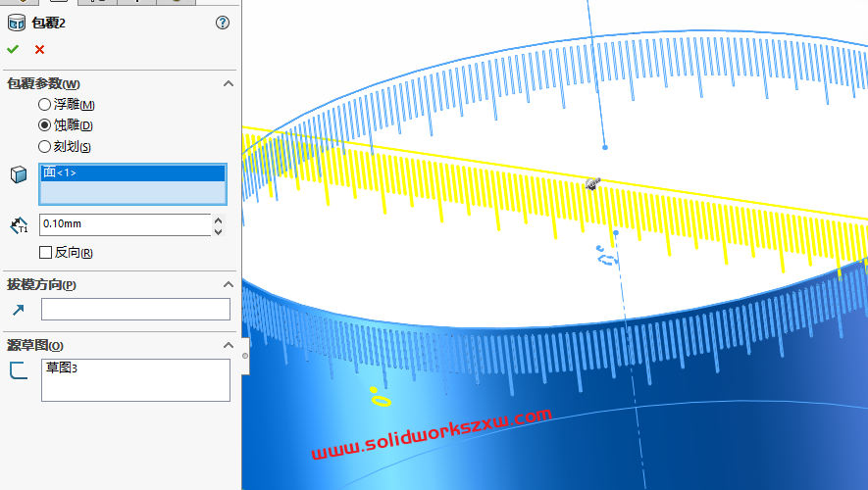Screen dimensions: 868x490
Task: Open help for 包覆2 feature
Action: (223, 23)
